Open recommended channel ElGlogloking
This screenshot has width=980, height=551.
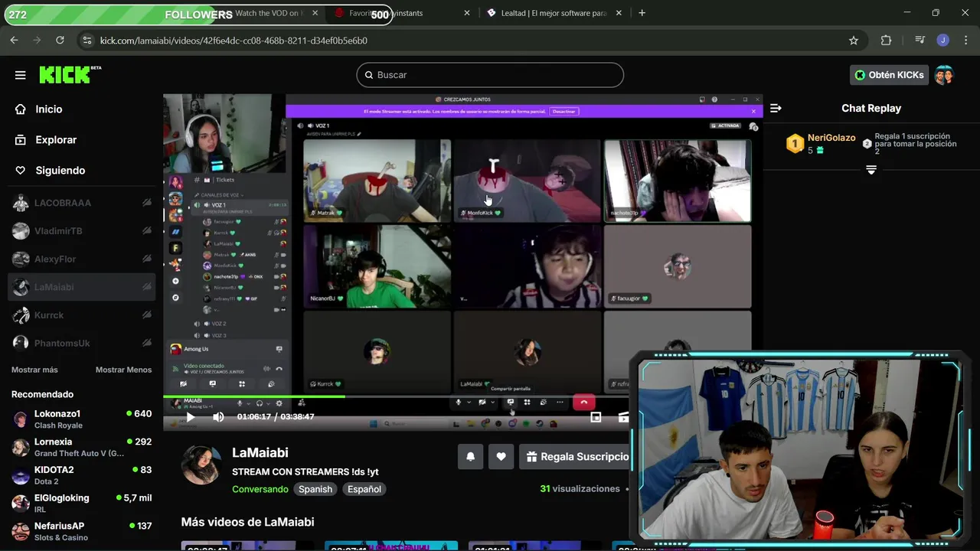(81, 504)
